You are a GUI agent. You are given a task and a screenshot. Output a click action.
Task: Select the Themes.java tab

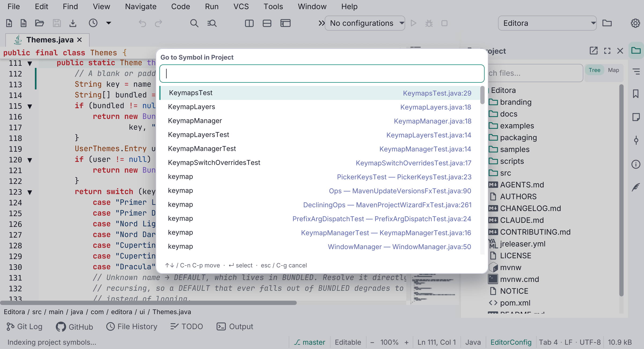pyautogui.click(x=48, y=40)
